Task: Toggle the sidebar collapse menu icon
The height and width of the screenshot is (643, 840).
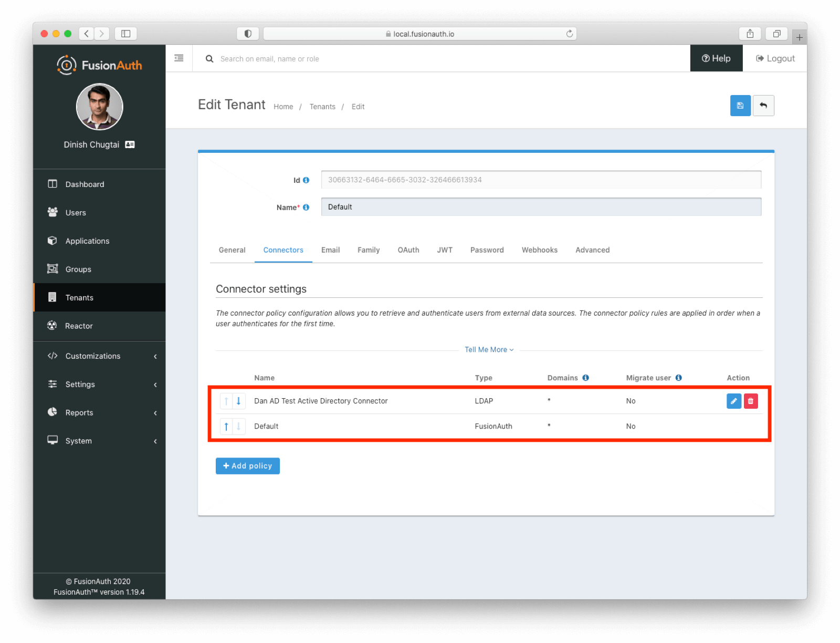Action: coord(179,58)
